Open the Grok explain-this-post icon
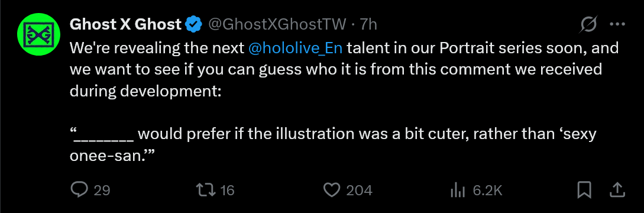This screenshot has height=213, width=644. [x=588, y=25]
